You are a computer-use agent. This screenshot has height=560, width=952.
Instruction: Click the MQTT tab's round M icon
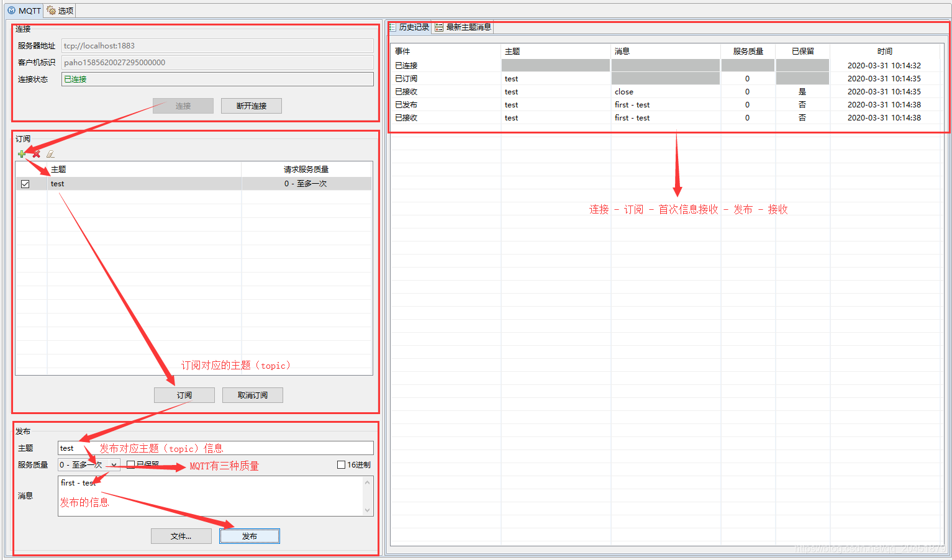[11, 11]
